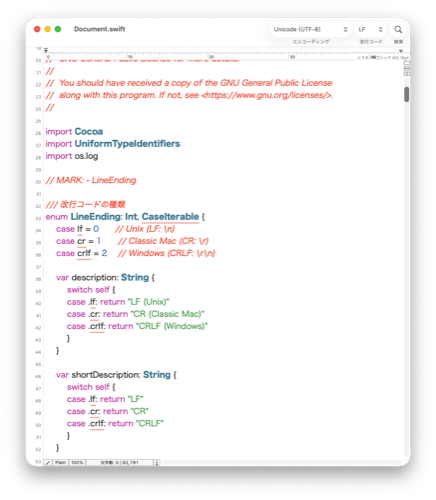Viewport: 436px width, 500px height.
Task: Click the character count display in status bar
Action: coord(120,463)
